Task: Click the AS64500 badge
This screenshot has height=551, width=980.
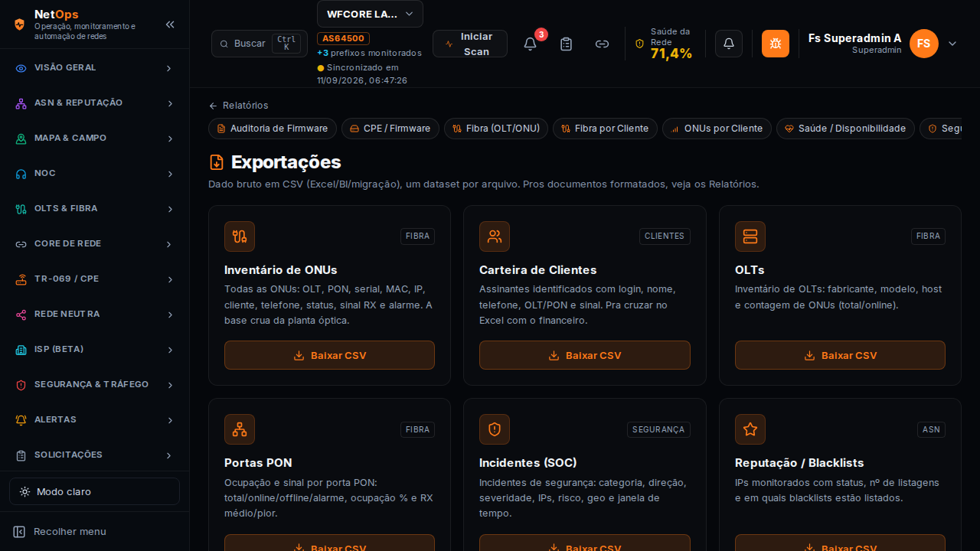Action: (x=344, y=38)
